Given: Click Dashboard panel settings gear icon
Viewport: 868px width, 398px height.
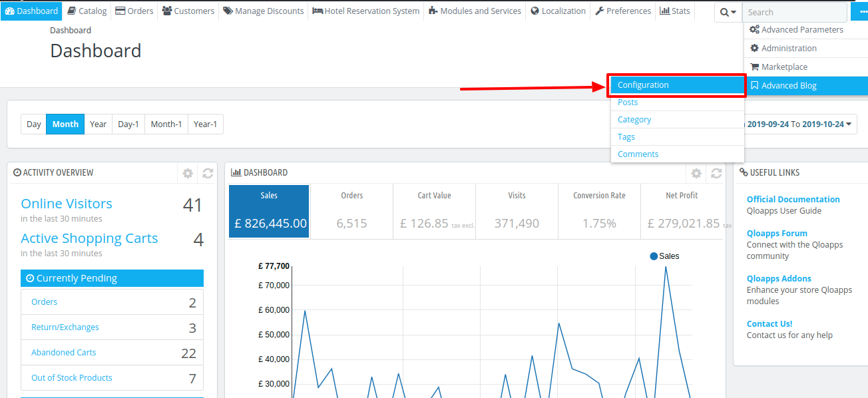Looking at the screenshot, I should coord(696,173).
